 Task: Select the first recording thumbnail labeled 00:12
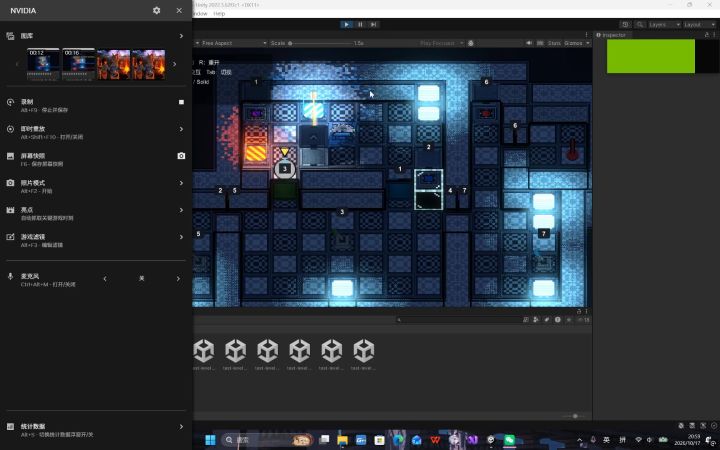pos(44,64)
